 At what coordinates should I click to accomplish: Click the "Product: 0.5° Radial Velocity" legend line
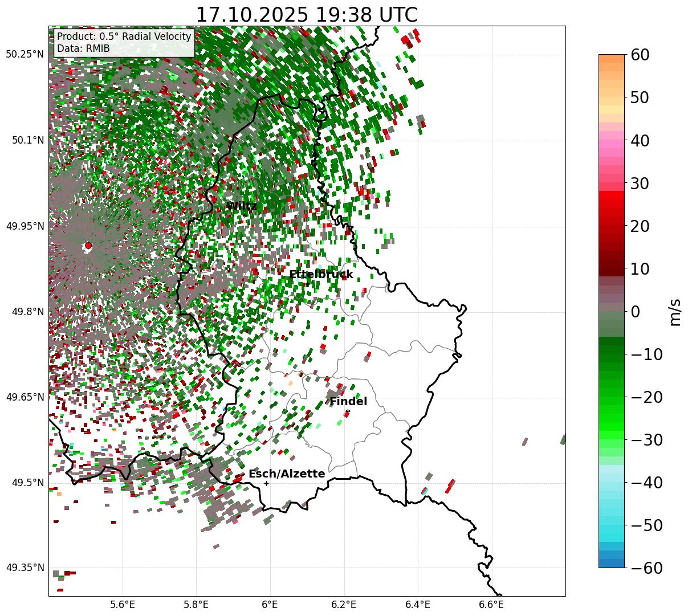(124, 37)
